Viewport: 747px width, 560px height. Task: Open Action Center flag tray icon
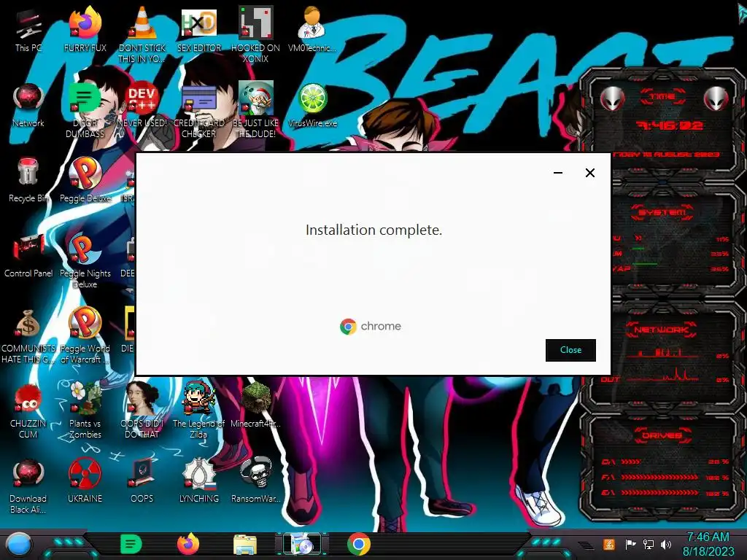630,544
